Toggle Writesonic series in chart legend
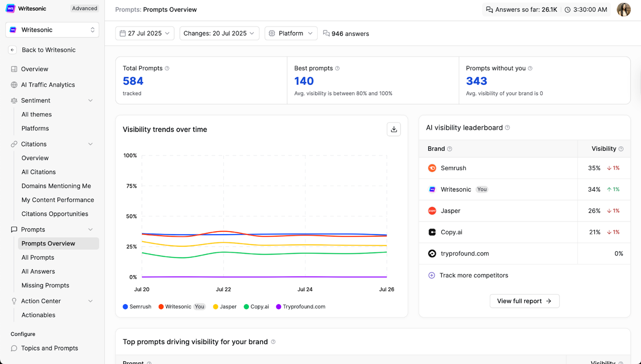The width and height of the screenshot is (641, 364). click(182, 307)
